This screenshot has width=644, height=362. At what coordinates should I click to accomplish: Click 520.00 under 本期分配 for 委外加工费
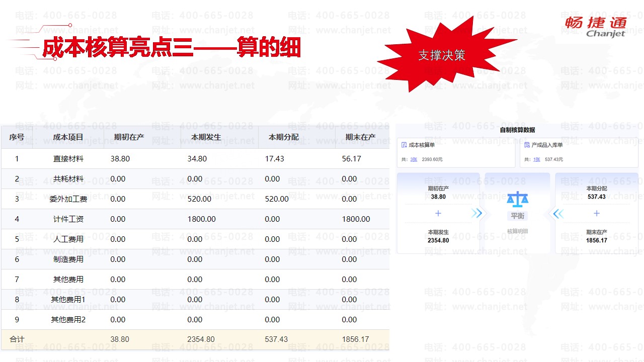click(277, 199)
